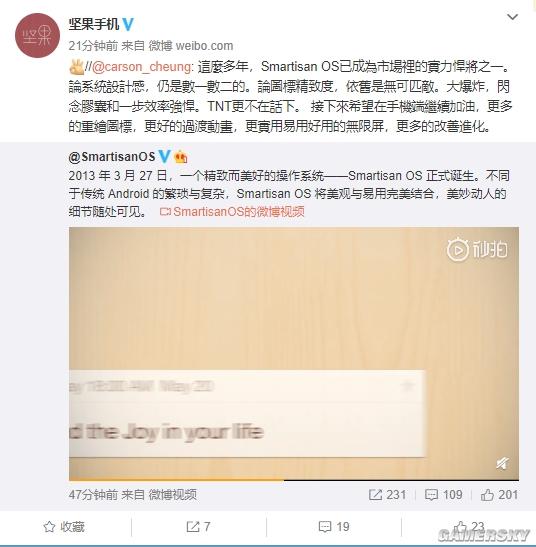Click the membership badge next to SmartisanOS
The image size is (536, 547).
point(180,157)
